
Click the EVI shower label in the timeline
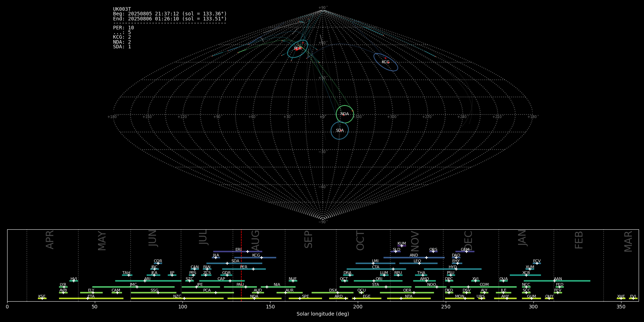click(x=633, y=297)
